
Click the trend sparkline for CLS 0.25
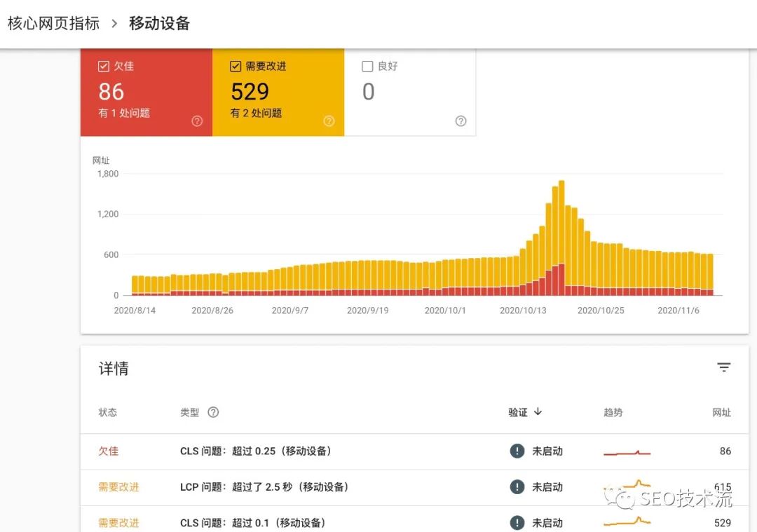pos(627,453)
